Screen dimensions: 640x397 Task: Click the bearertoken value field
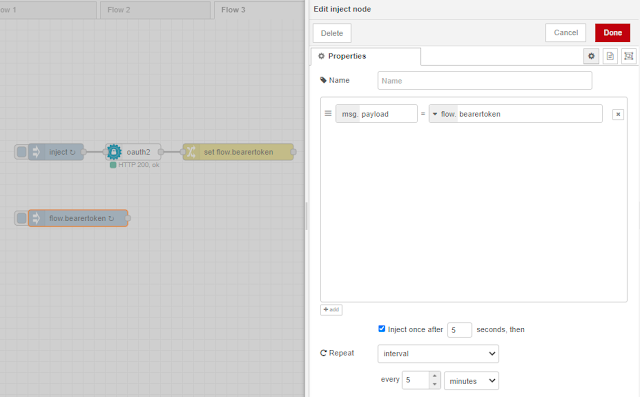point(529,114)
